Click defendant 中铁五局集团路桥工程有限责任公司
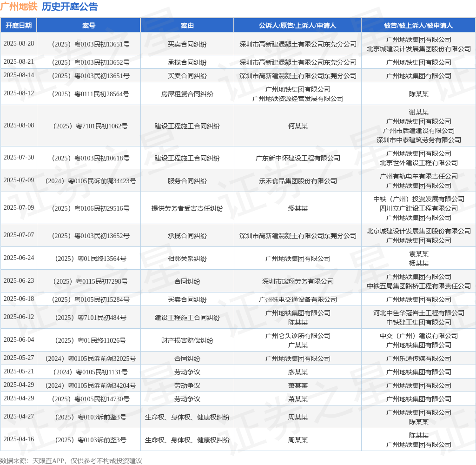 (418, 286)
